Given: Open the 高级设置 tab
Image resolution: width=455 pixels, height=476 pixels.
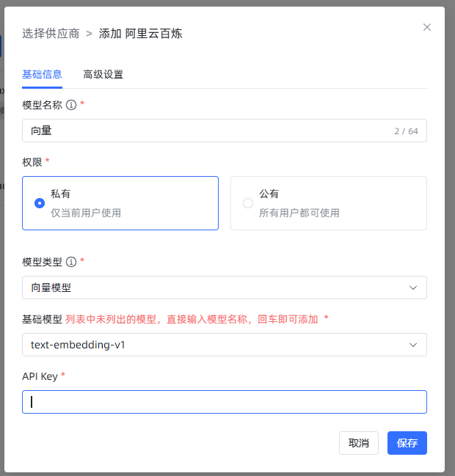Looking at the screenshot, I should click(x=103, y=74).
